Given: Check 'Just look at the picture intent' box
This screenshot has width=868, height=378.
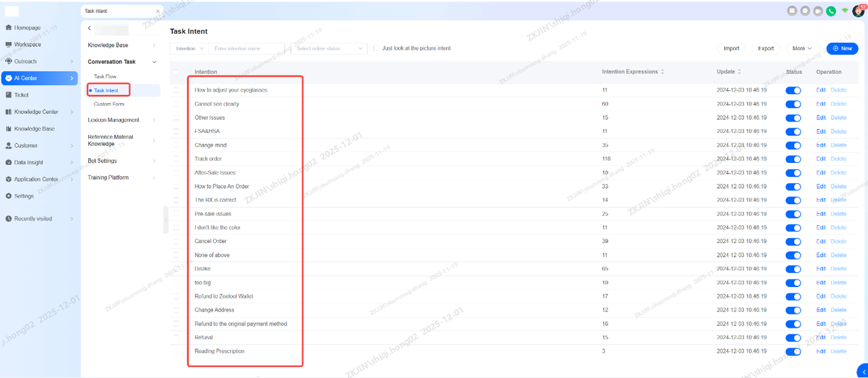Looking at the screenshot, I should point(376,48).
